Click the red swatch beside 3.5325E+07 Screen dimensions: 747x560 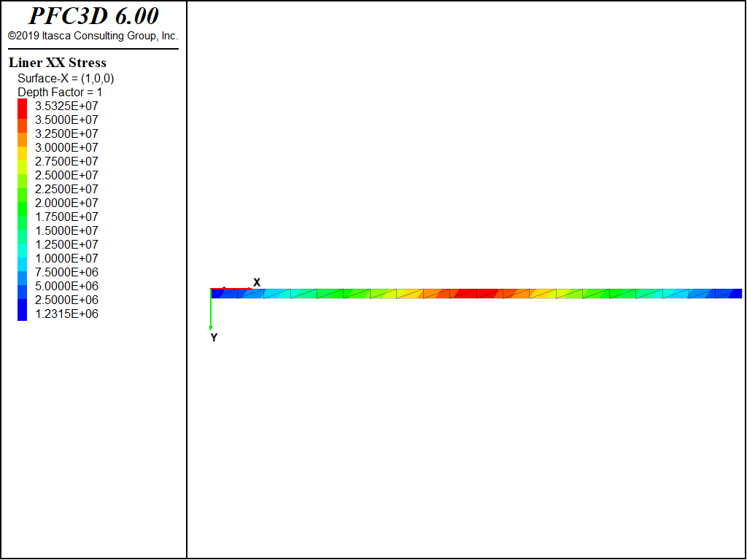tap(23, 109)
